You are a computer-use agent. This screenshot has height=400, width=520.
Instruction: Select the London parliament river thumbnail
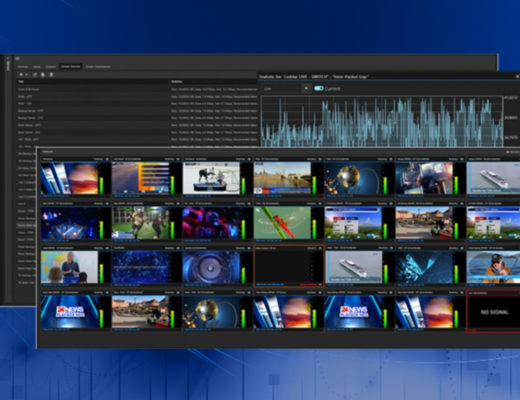coord(282,178)
